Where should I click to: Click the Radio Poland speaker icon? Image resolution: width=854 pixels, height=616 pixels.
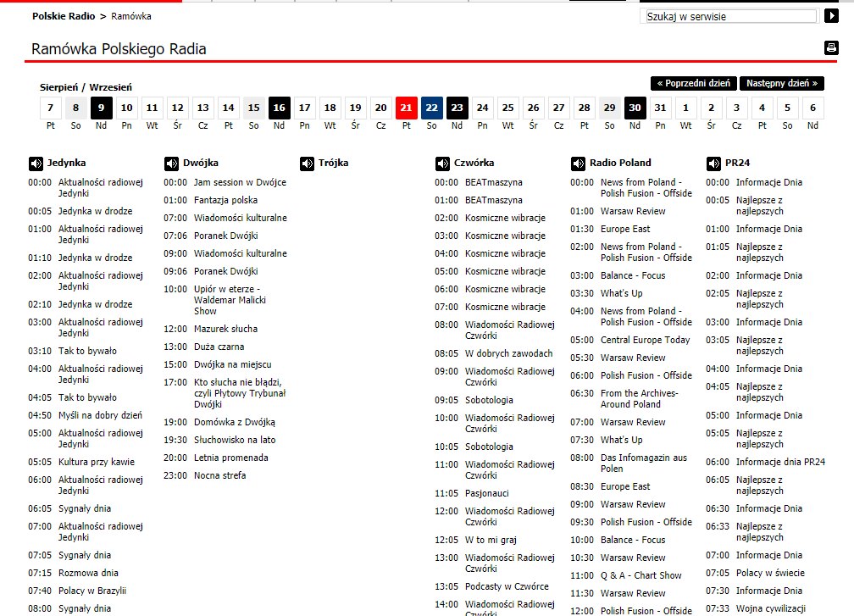coord(578,164)
